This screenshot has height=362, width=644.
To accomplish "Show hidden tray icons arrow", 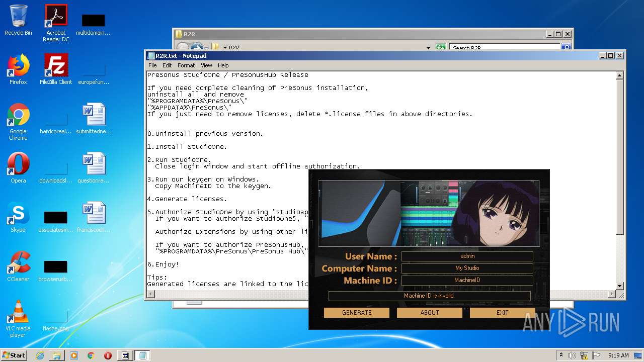I will coord(561,355).
